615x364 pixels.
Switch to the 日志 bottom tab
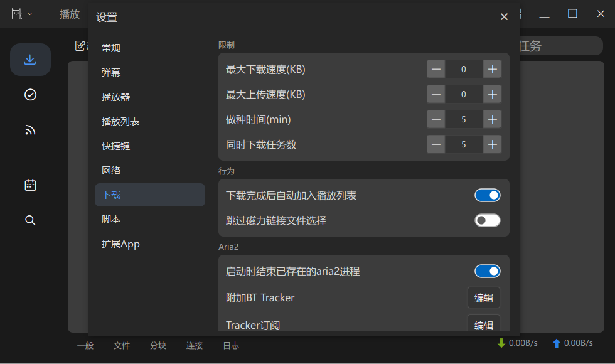[231, 346]
